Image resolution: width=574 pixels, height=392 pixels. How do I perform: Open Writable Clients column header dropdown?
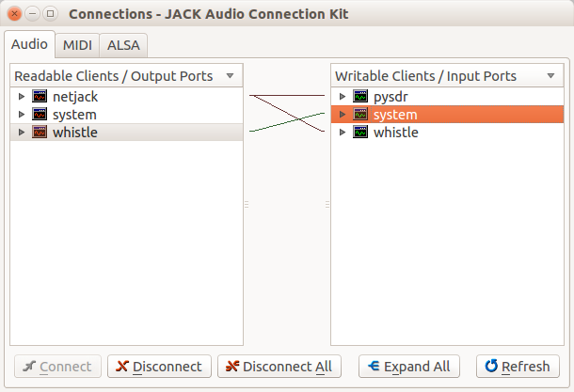pos(550,75)
